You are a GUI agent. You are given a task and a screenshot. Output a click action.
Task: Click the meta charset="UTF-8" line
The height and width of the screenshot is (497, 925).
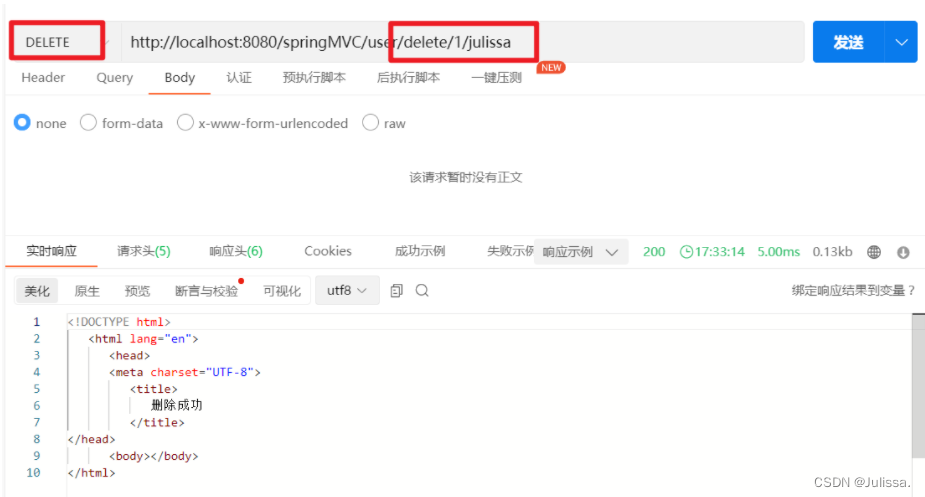pos(185,372)
